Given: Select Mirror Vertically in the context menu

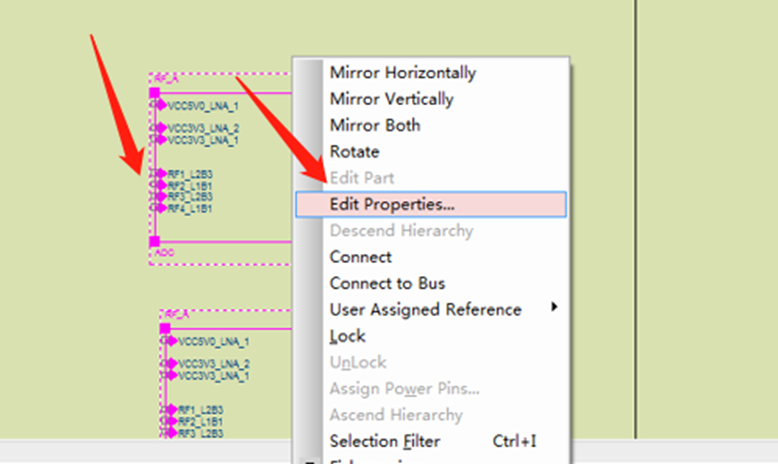Looking at the screenshot, I should click(x=391, y=99).
